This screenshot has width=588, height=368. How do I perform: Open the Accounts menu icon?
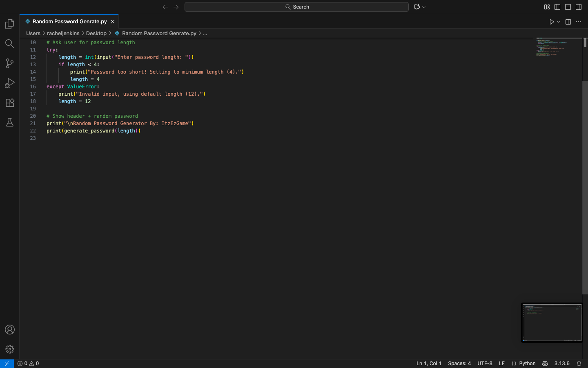[10, 330]
